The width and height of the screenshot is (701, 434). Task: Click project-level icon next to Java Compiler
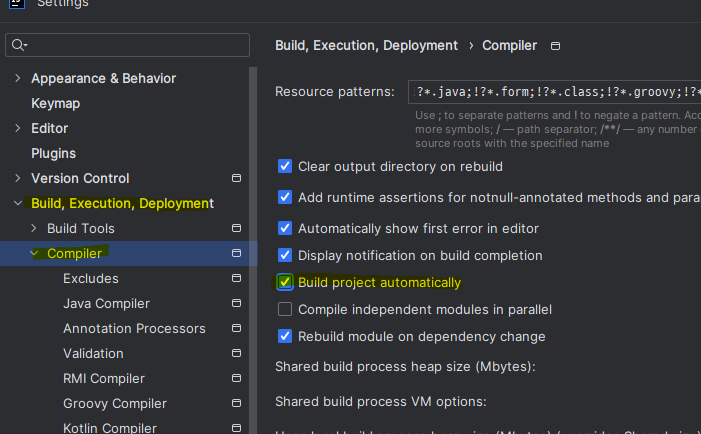pos(237,304)
